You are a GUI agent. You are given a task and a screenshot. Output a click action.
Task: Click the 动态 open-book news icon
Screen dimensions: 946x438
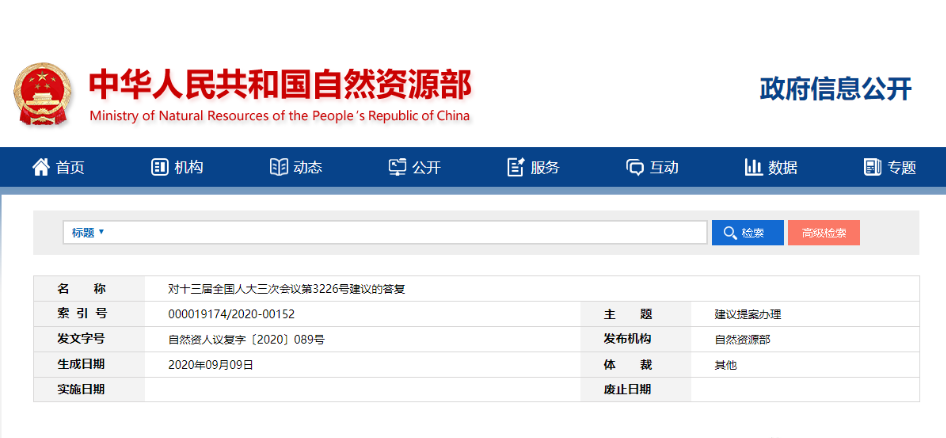pos(278,167)
